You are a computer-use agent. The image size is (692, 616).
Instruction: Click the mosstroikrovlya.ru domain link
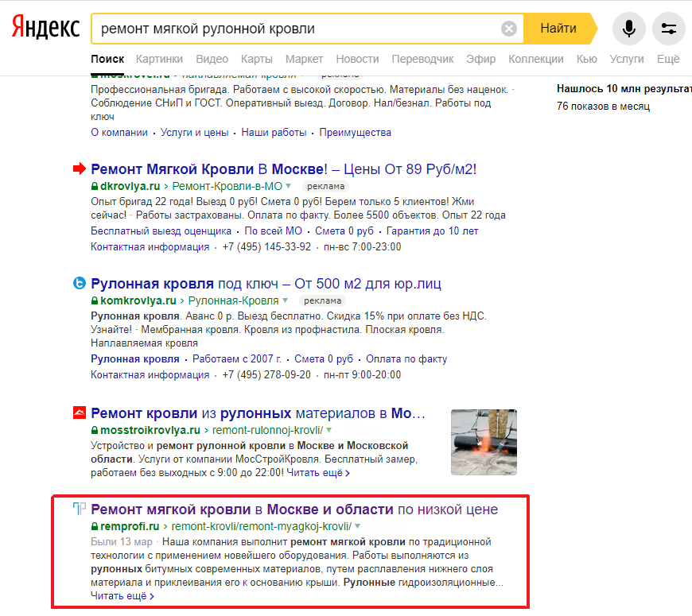[150, 430]
